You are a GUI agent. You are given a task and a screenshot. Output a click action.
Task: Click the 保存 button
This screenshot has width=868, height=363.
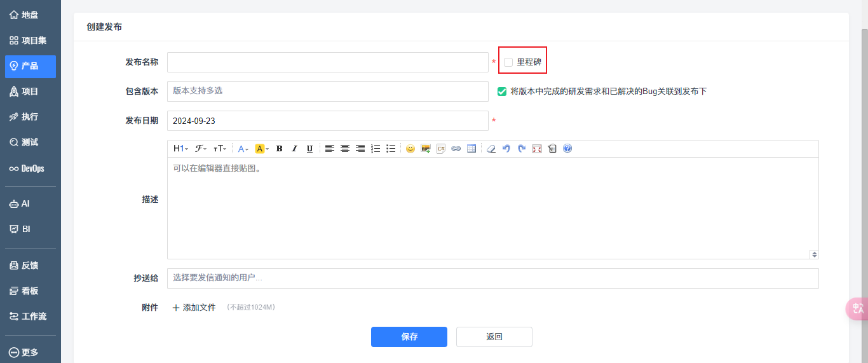click(x=409, y=337)
